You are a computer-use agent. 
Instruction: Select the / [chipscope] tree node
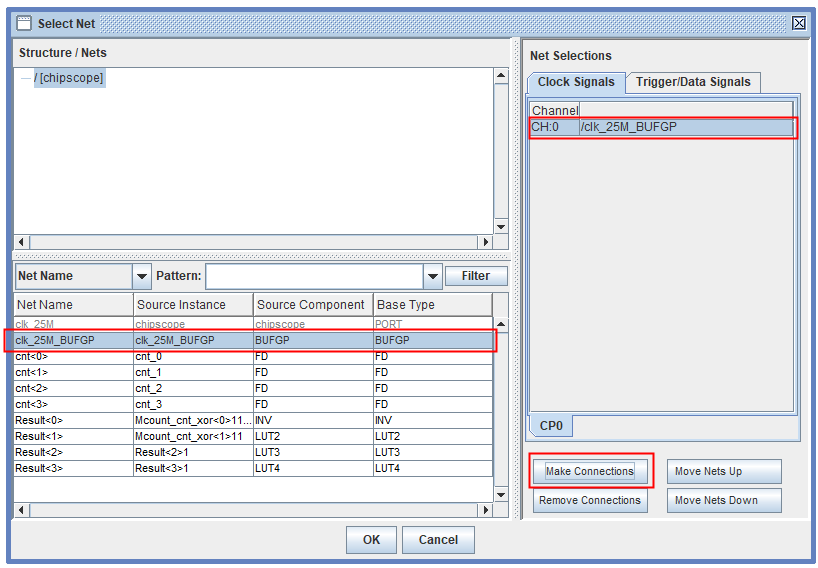[x=69, y=78]
